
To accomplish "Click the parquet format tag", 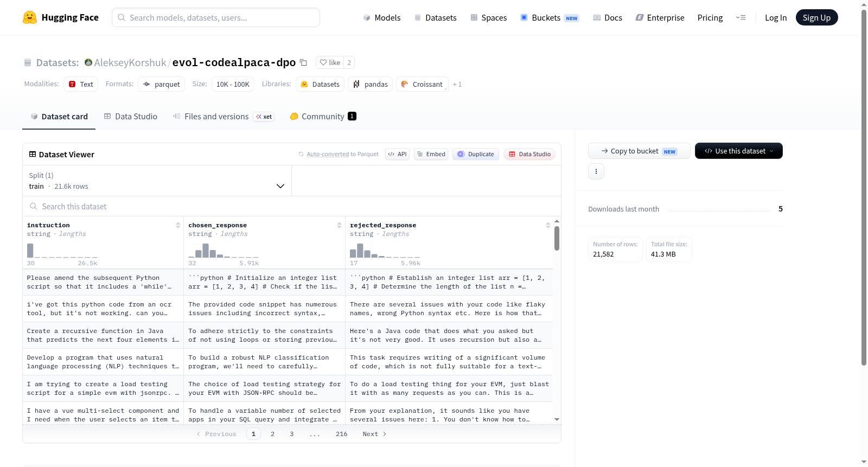I will click(162, 84).
